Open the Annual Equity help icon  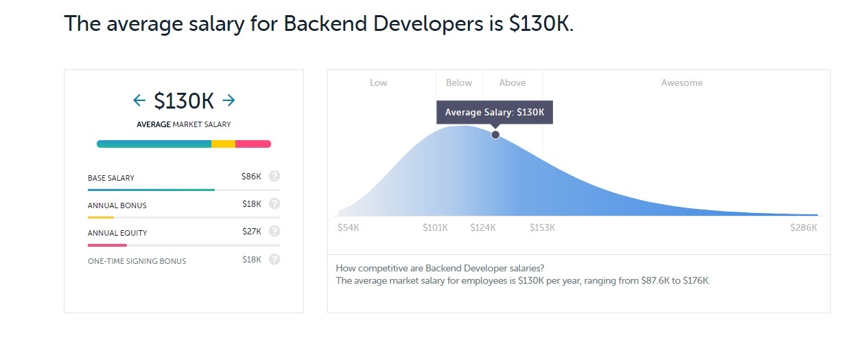274,232
